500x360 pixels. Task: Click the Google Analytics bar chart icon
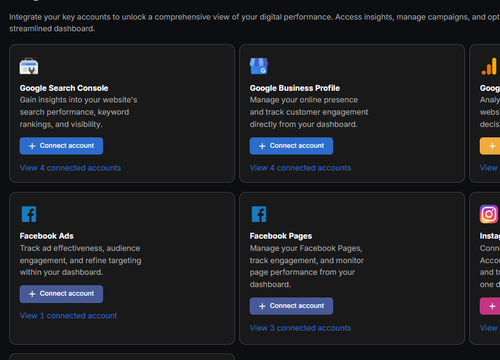[489, 66]
